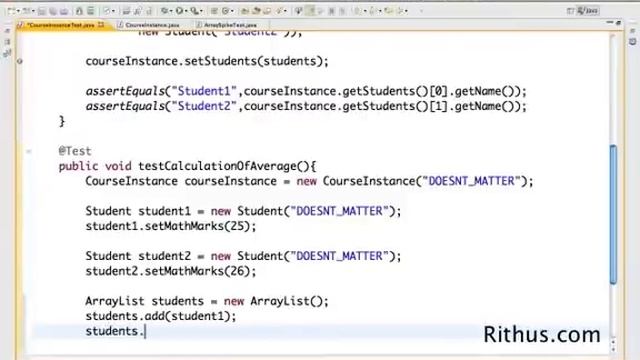Expand the Debug configurations dropdown arrow
This screenshot has height=360, width=640.
[171, 11]
